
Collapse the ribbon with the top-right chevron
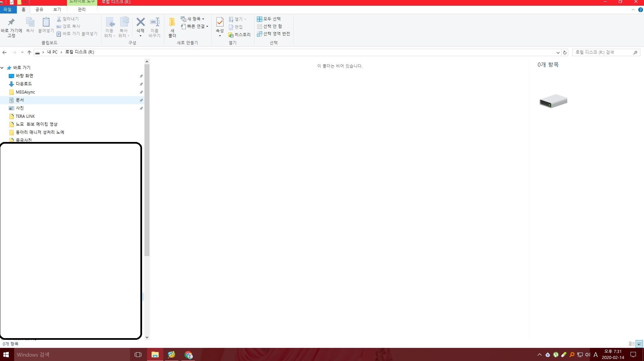(x=633, y=10)
